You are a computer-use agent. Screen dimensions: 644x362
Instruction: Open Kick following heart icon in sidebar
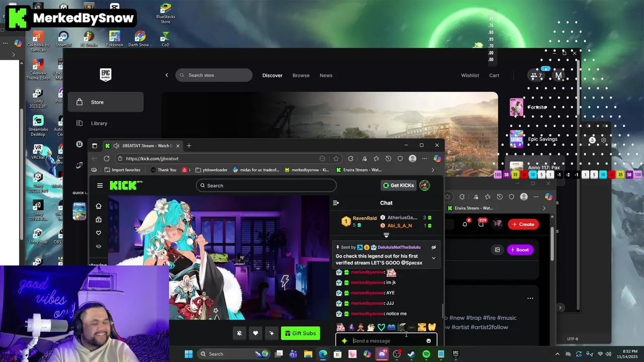tap(99, 233)
